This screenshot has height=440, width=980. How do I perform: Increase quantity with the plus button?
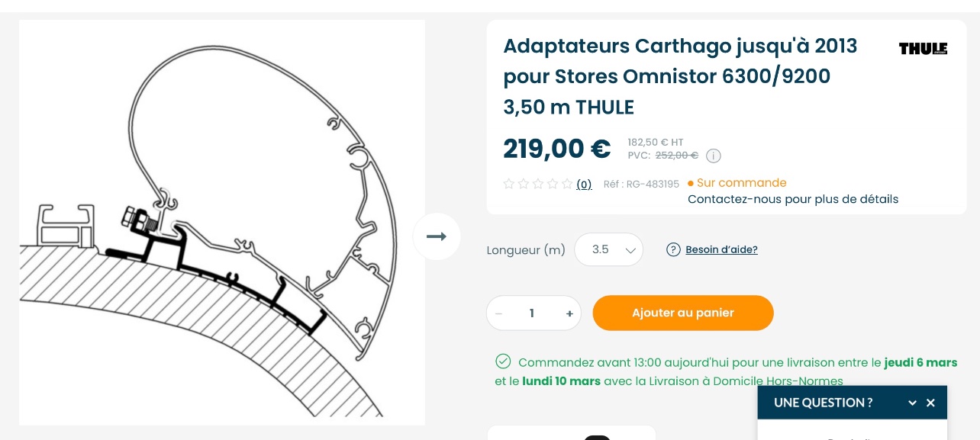coord(569,313)
